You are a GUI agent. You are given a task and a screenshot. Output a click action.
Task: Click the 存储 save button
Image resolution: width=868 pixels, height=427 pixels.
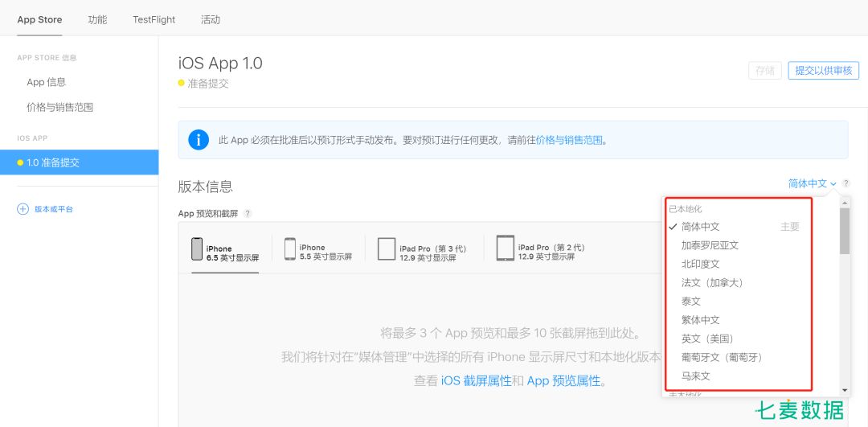tap(765, 71)
